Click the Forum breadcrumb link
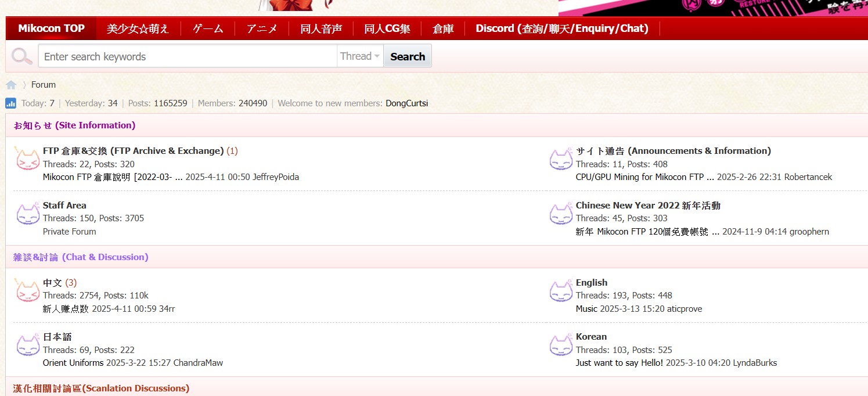The width and height of the screenshot is (868, 396). 44,85
